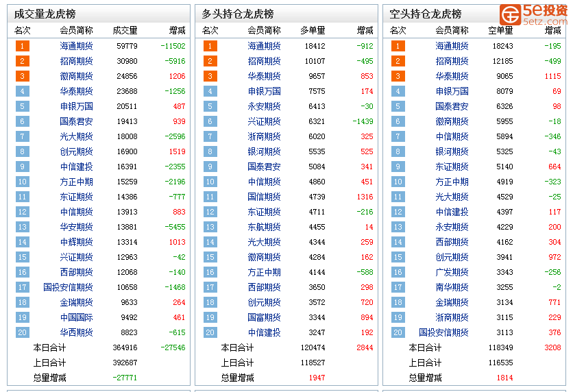Screen dimensions: 573x392
Task: Click the 多单量 column header
Action: click(x=313, y=30)
